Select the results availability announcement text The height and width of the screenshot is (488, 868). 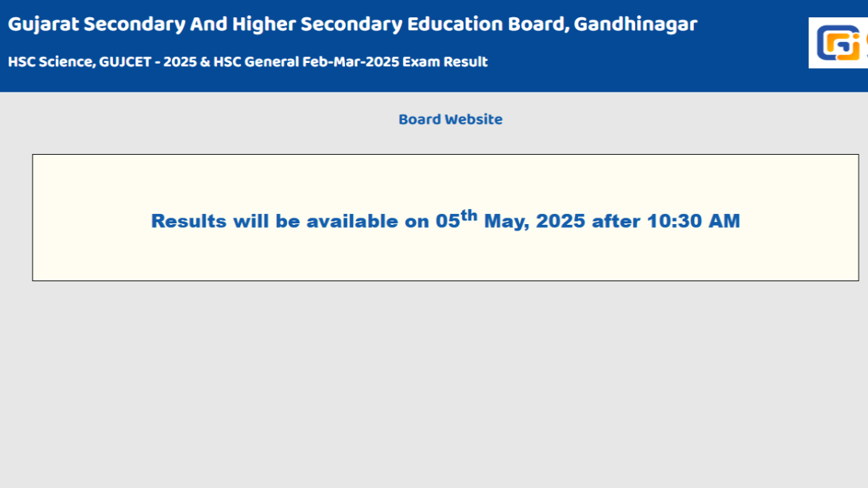tap(444, 219)
